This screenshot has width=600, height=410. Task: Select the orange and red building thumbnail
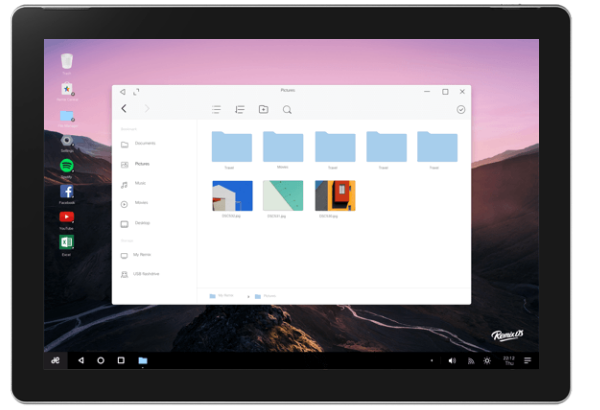(x=335, y=196)
